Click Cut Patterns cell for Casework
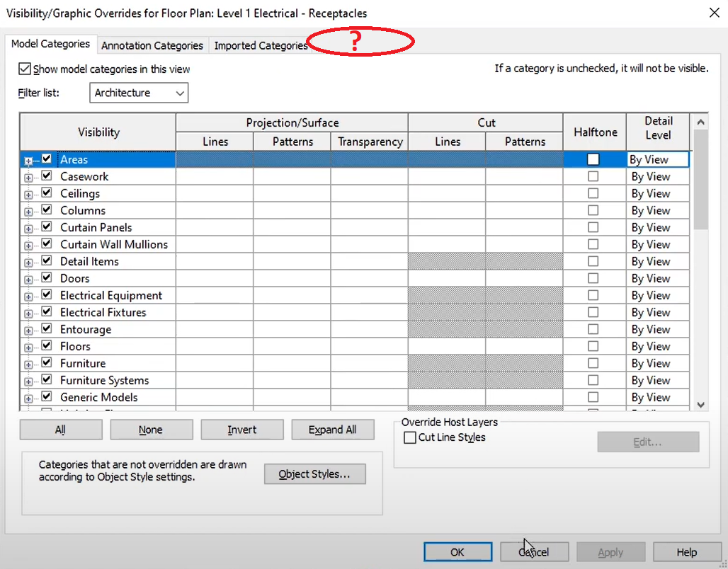 [x=525, y=176]
